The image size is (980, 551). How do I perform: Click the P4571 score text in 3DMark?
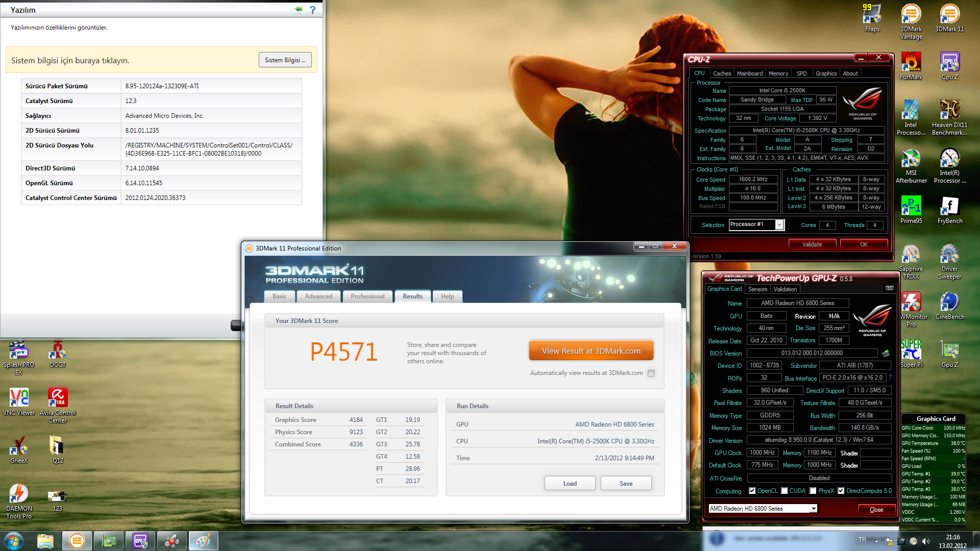pos(344,352)
